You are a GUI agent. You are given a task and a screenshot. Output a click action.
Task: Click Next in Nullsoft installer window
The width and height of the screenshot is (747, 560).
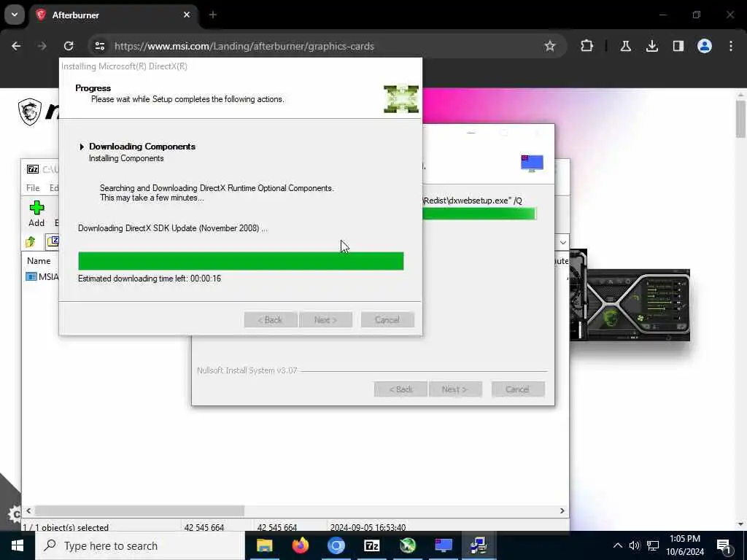coord(455,389)
